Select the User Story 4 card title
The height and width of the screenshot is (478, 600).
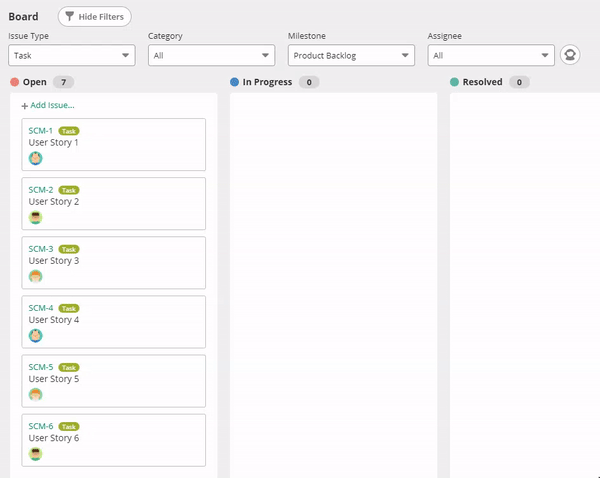coord(54,320)
